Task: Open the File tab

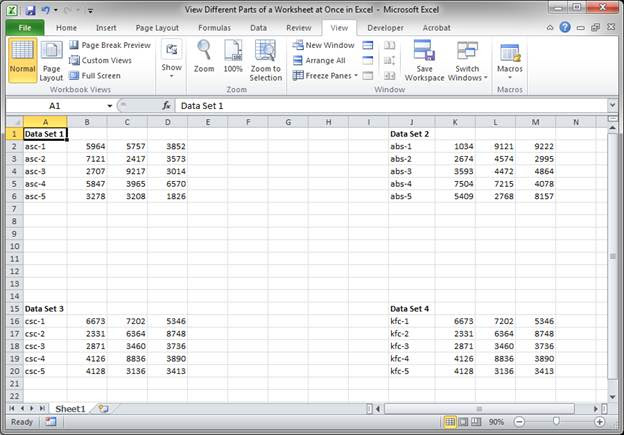Action: coord(25,27)
